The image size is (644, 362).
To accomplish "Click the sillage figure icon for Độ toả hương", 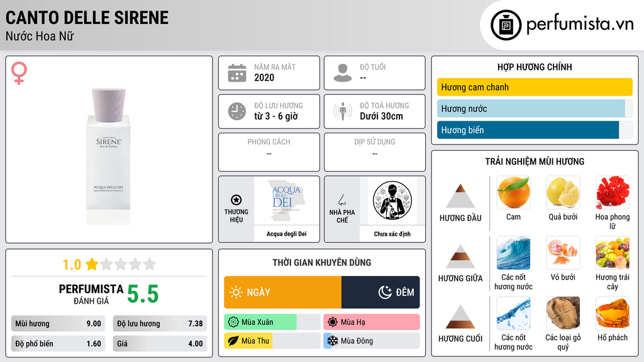I will tap(343, 111).
